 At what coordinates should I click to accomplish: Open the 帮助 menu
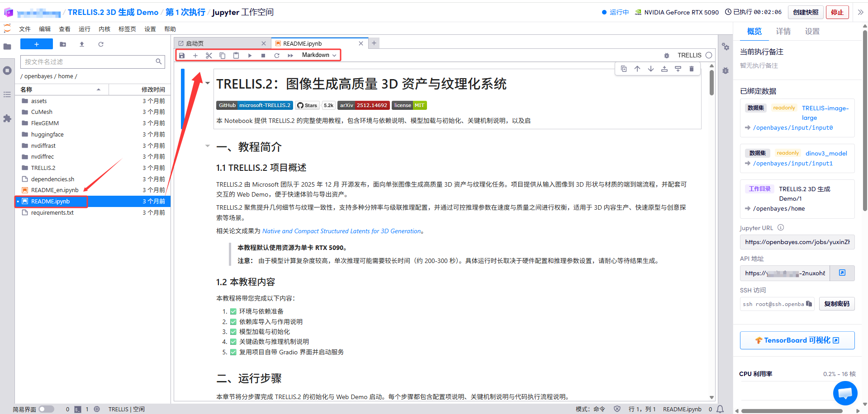[x=170, y=29]
